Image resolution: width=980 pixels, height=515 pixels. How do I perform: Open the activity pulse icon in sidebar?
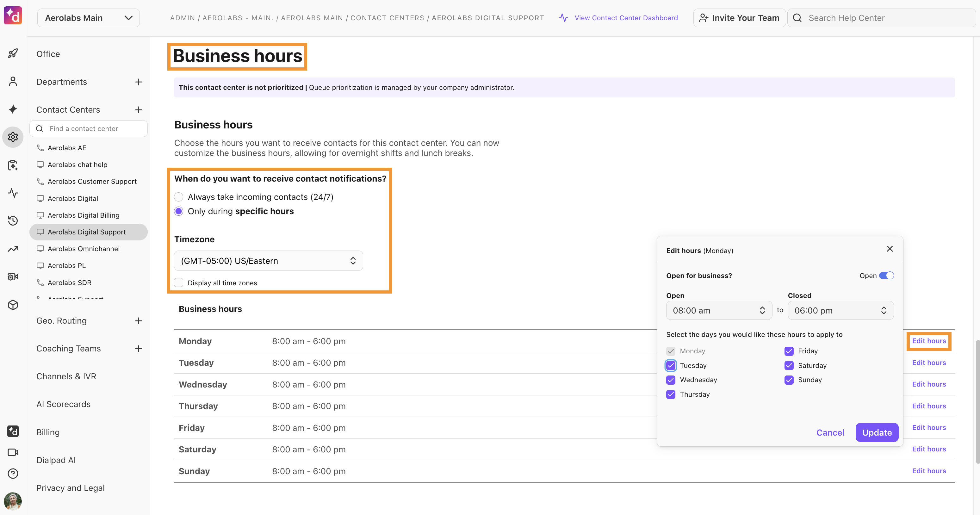[13, 193]
